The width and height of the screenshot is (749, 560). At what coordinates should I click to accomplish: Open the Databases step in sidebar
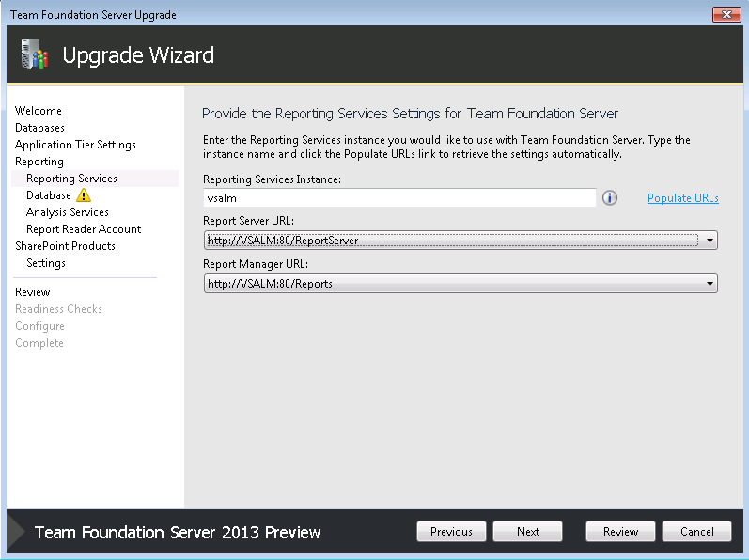pyautogui.click(x=39, y=128)
